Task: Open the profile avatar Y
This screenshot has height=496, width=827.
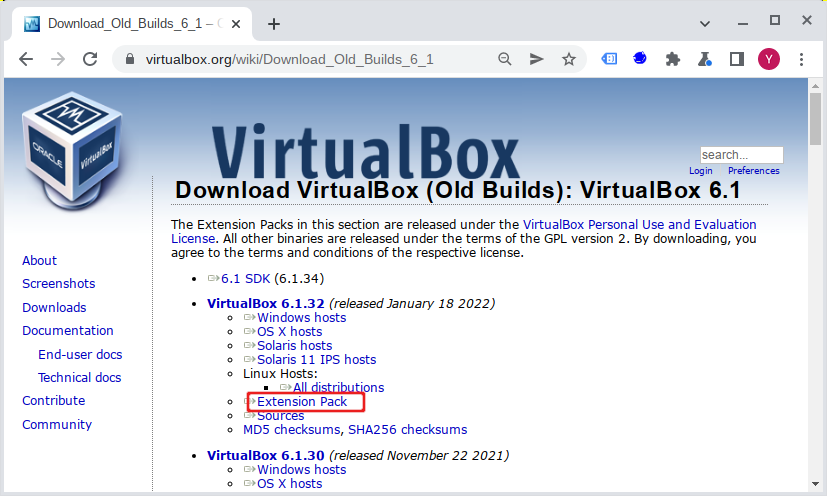Action: [769, 59]
